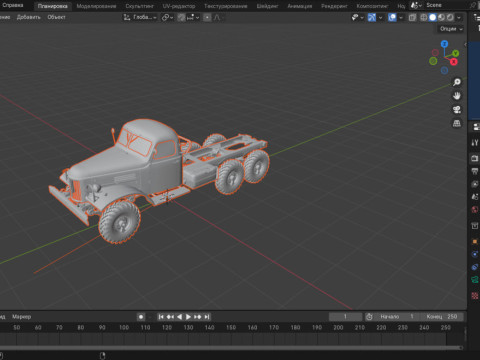Open the Output properties tab icon
The image size is (480, 360).
[475, 171]
